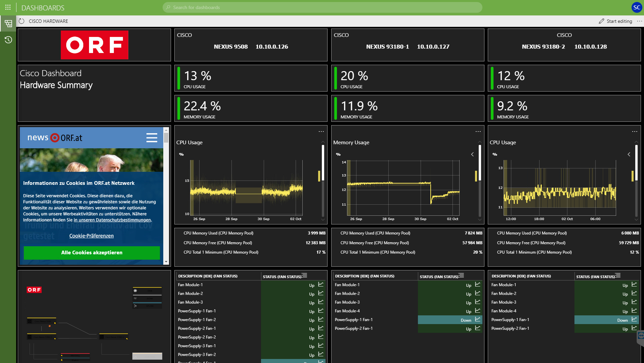Open Nexus 93180-1 fan status column menu
Screen dimensions: 644x363
(461, 275)
